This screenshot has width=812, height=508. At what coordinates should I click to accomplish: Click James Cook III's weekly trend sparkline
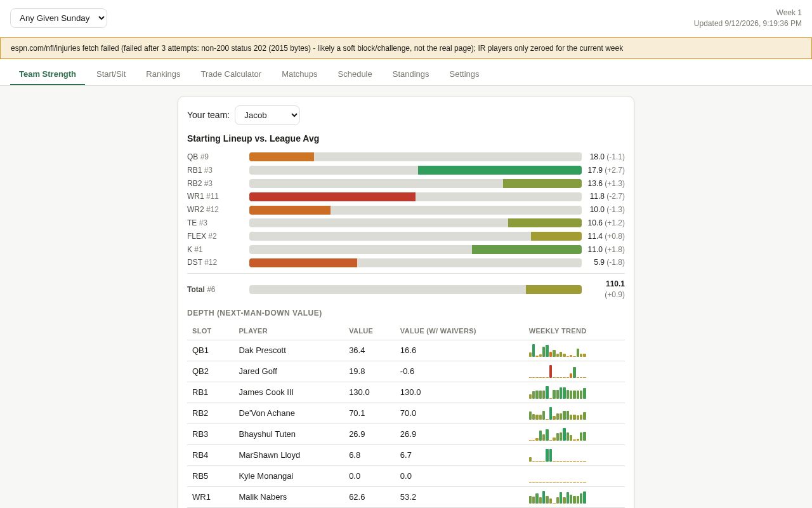558,392
